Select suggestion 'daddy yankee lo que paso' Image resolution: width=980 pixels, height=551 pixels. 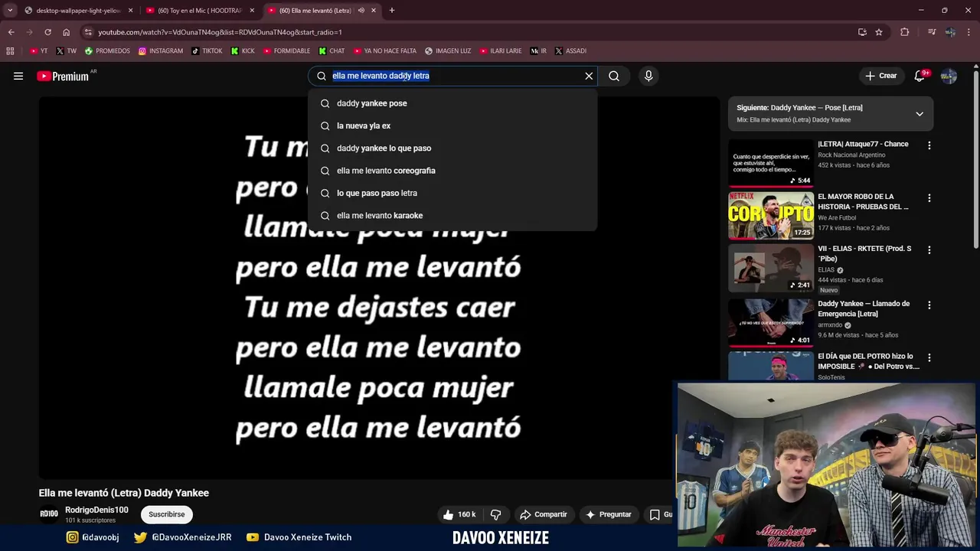(452, 148)
